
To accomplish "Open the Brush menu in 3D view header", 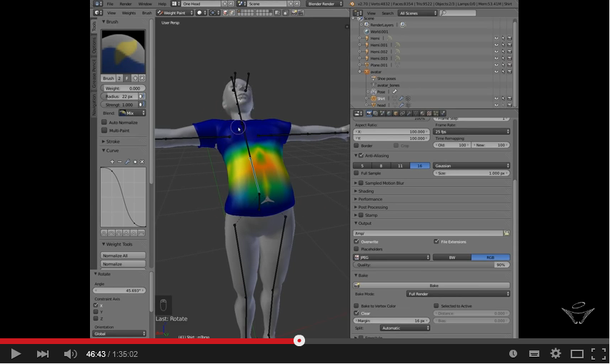I will tap(146, 13).
